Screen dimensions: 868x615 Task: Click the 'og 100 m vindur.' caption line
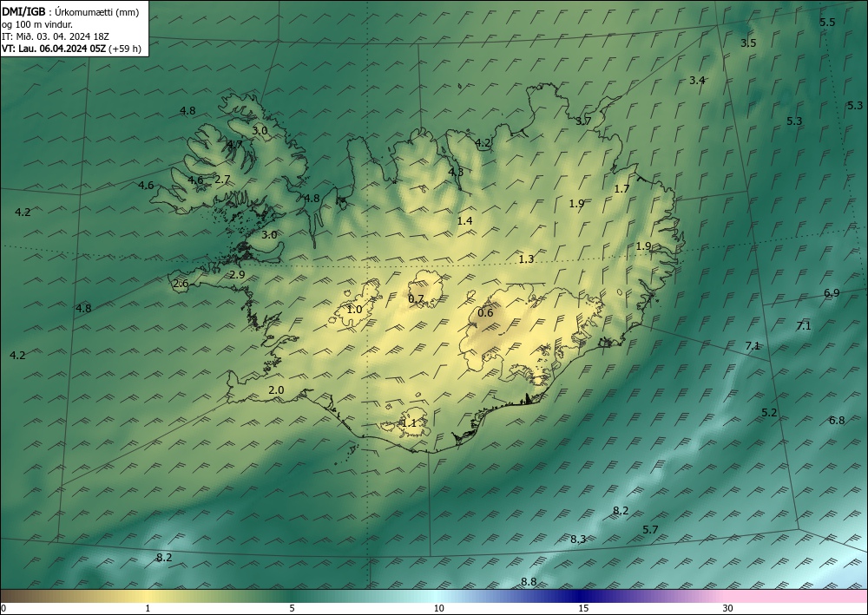coord(37,24)
